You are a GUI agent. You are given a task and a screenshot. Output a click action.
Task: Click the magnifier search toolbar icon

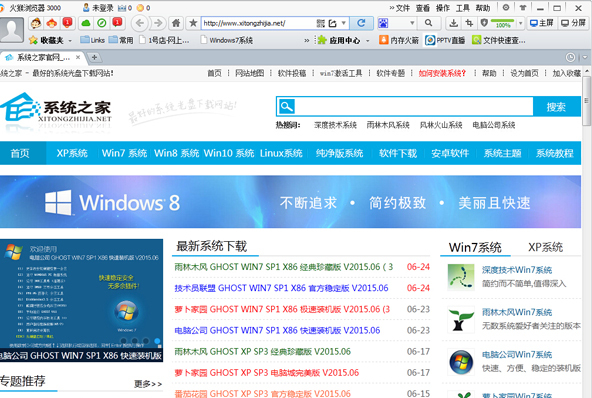click(428, 23)
